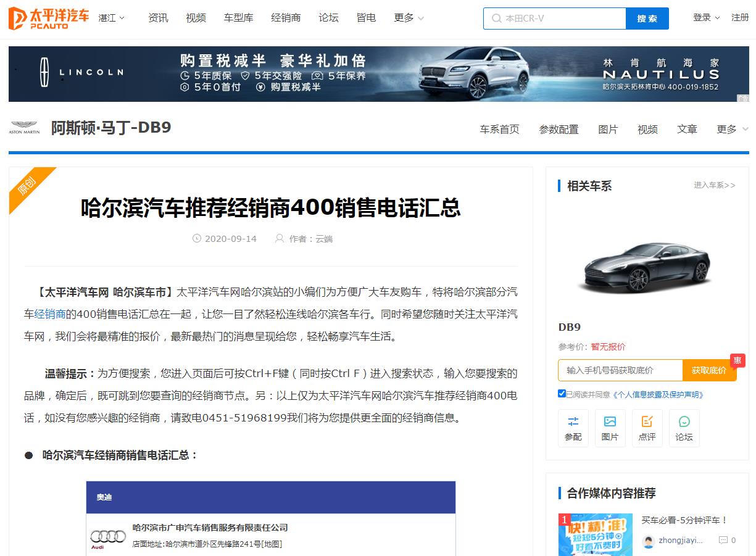Click the 获取底价 button
The image size is (756, 556).
click(x=709, y=370)
